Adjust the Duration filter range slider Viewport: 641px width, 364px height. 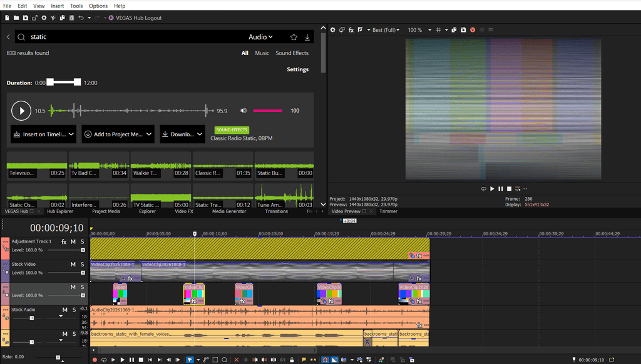point(63,82)
